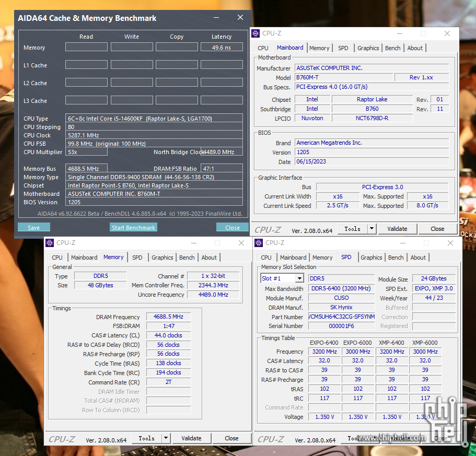Switch to the CPU tab in the Mainboard window
This screenshot has width=476, height=456.
pyautogui.click(x=263, y=48)
